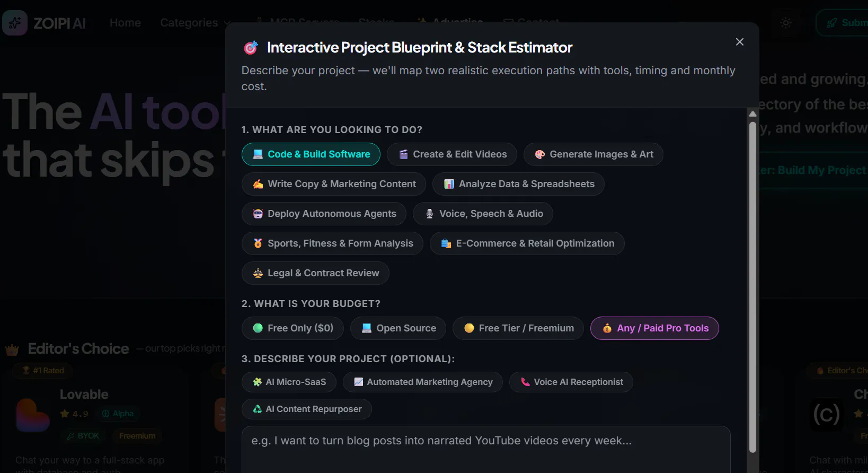Click the Build My Project button

click(813, 170)
